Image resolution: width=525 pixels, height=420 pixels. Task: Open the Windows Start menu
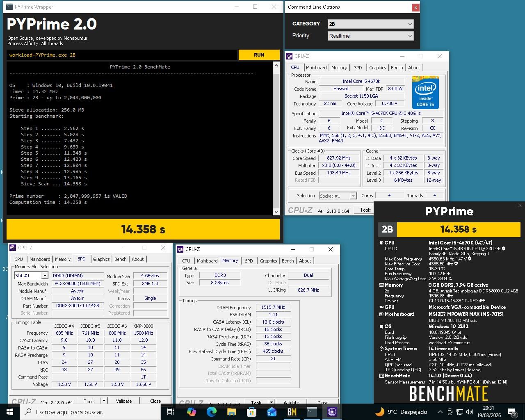click(10, 411)
